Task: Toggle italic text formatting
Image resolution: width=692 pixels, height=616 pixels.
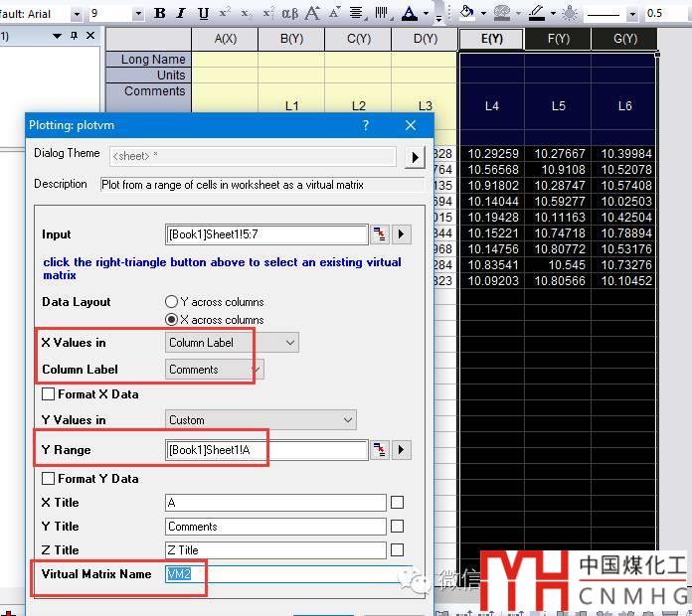Action: coord(181,14)
